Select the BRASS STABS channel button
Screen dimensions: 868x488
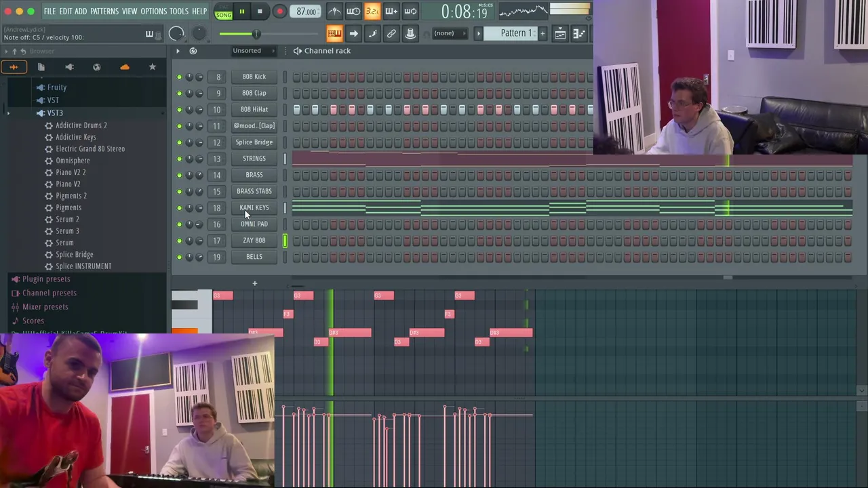pyautogui.click(x=254, y=191)
